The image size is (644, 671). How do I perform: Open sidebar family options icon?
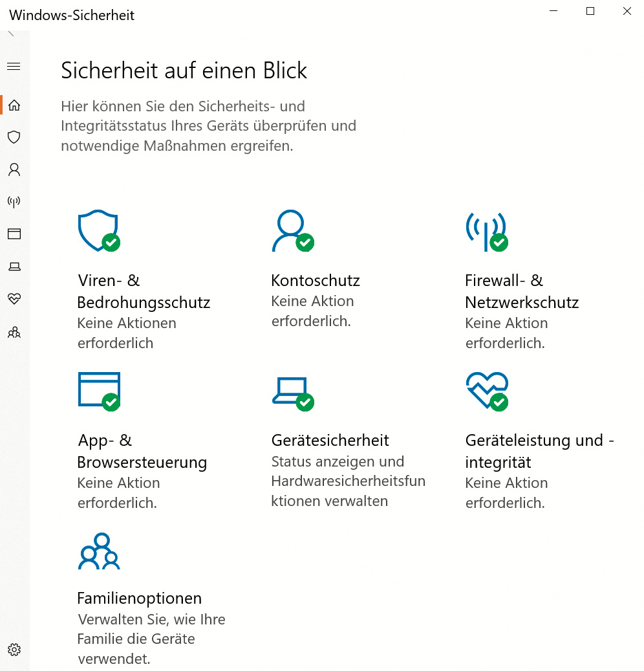(14, 333)
